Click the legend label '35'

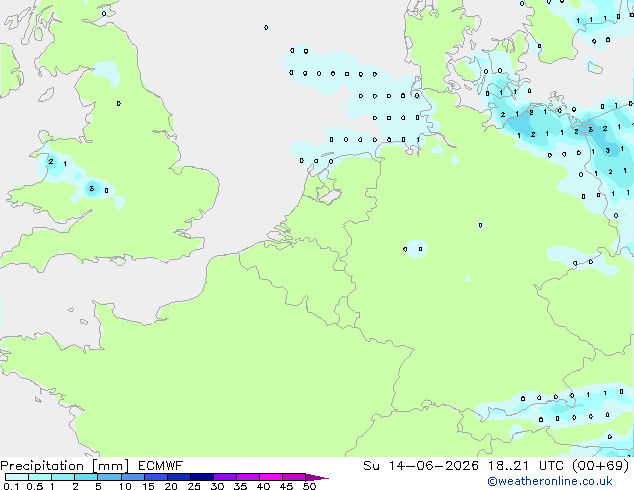tap(240, 486)
